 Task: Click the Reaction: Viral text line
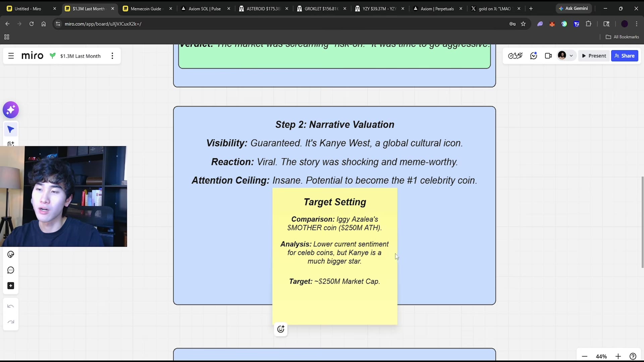pos(334,162)
